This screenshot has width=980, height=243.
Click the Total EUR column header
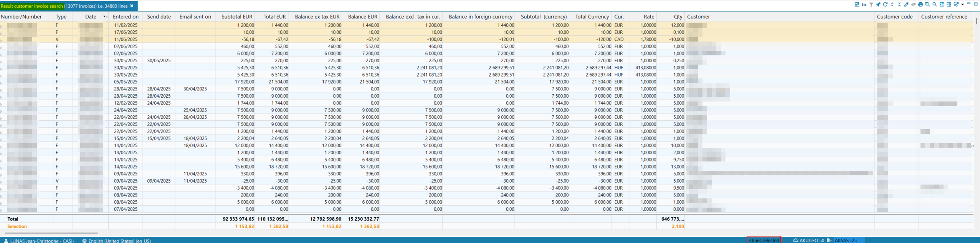click(x=274, y=17)
